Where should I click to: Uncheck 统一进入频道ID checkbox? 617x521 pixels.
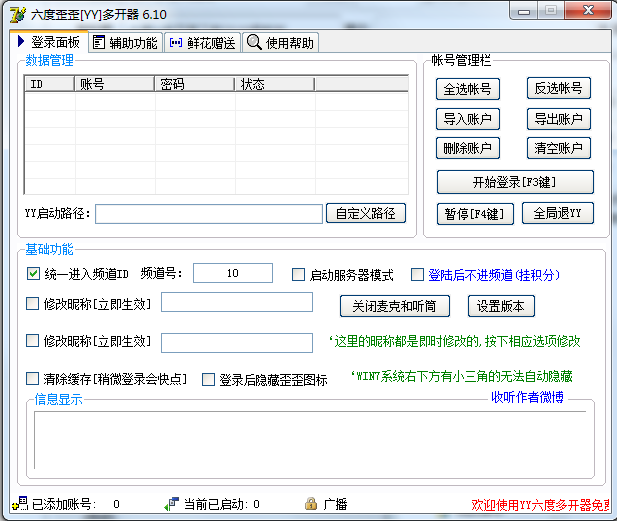click(32, 274)
